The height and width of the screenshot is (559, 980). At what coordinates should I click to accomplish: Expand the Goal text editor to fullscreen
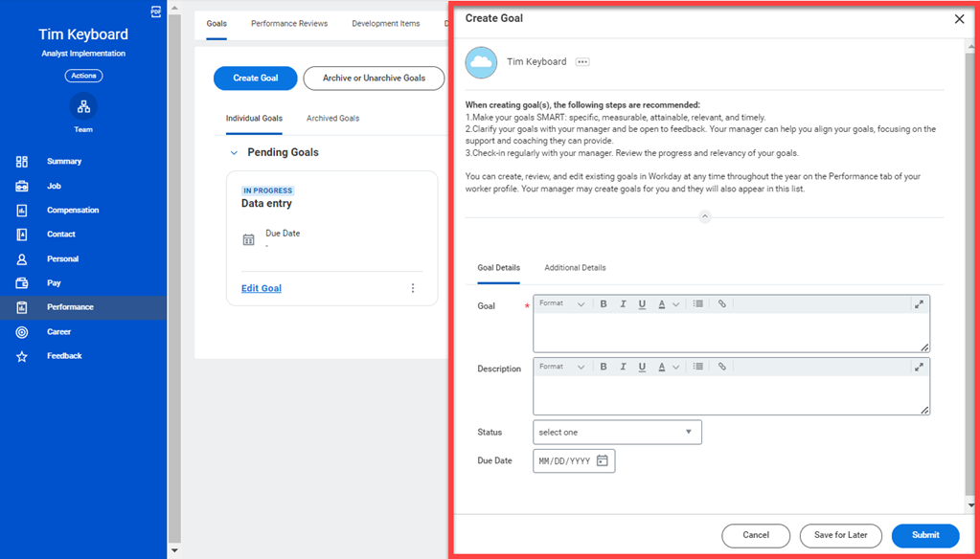pos(919,304)
